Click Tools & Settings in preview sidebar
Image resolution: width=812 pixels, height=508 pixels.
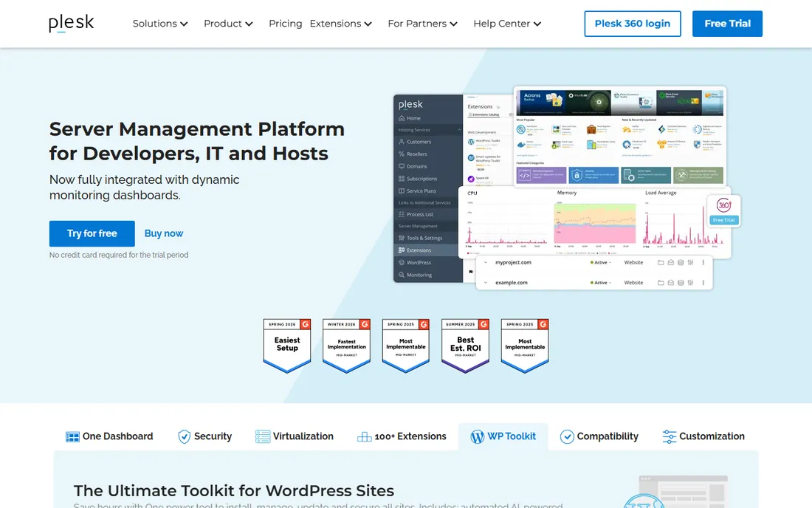click(x=420, y=238)
